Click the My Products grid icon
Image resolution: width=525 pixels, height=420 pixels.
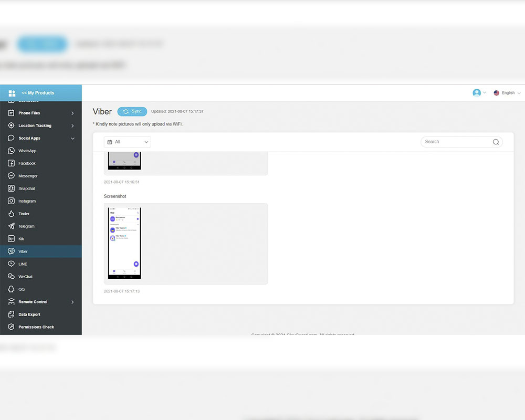pyautogui.click(x=12, y=93)
